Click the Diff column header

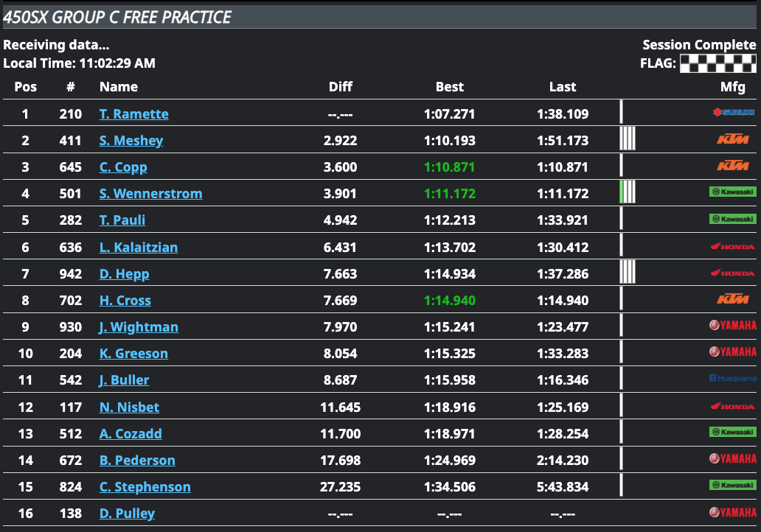[x=341, y=87]
